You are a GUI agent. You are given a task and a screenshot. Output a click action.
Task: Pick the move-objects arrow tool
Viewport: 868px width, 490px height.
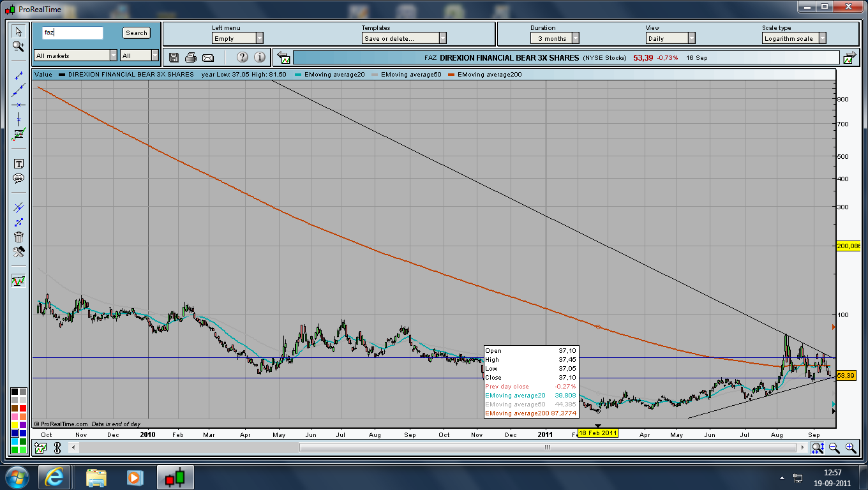click(x=19, y=222)
